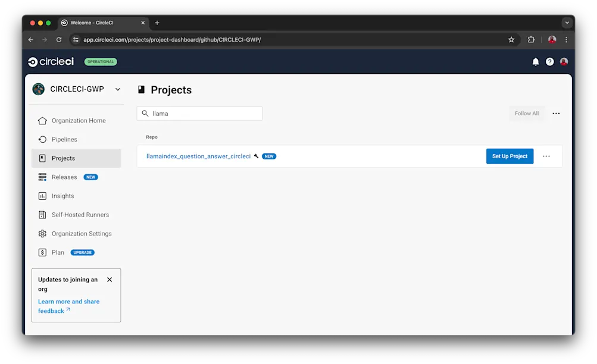This screenshot has height=364, width=597.
Task: Open Self-Hosted Runners
Action: [x=80, y=215]
